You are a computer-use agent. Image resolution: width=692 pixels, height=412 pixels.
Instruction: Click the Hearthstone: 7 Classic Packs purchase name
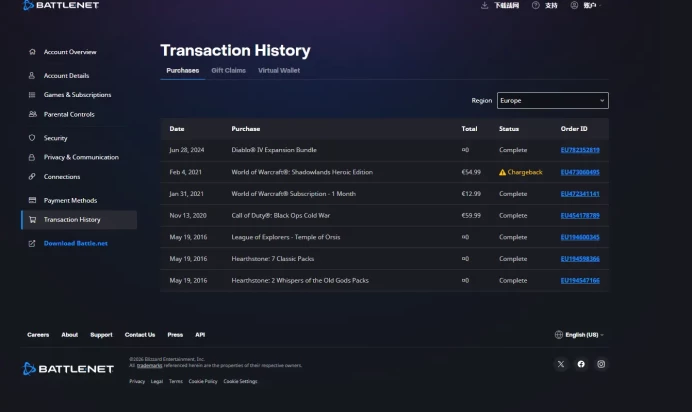[x=273, y=258]
